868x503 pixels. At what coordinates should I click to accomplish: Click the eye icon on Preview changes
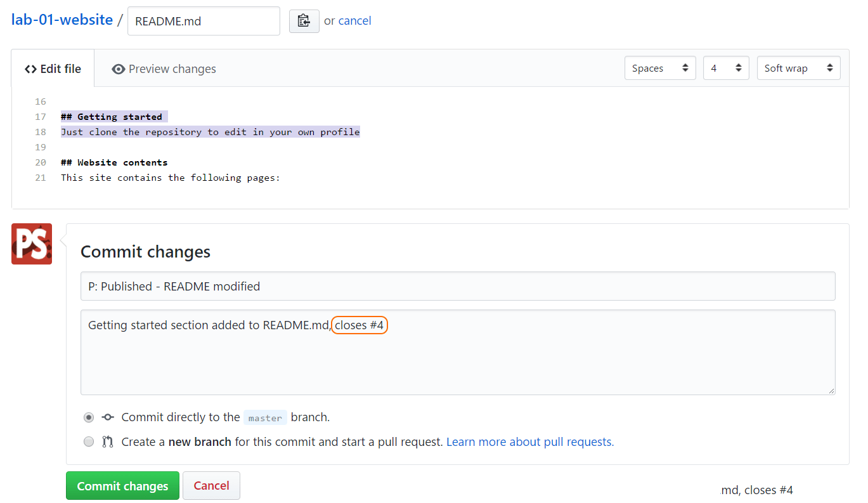[x=118, y=69]
